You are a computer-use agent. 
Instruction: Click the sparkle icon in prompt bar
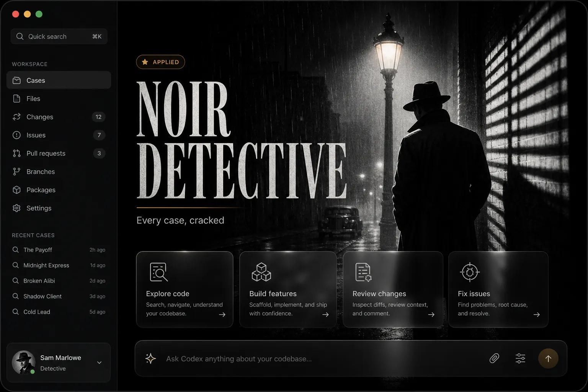[x=151, y=359]
